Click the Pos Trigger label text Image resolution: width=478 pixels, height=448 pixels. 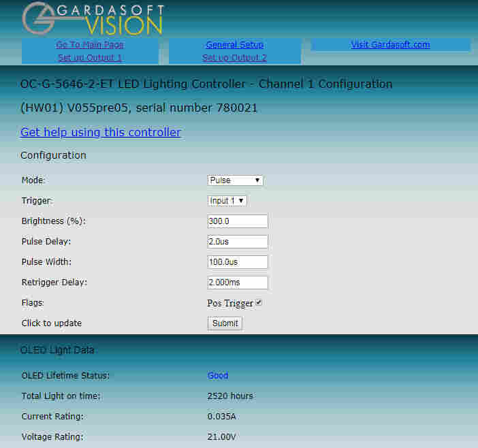coord(230,304)
